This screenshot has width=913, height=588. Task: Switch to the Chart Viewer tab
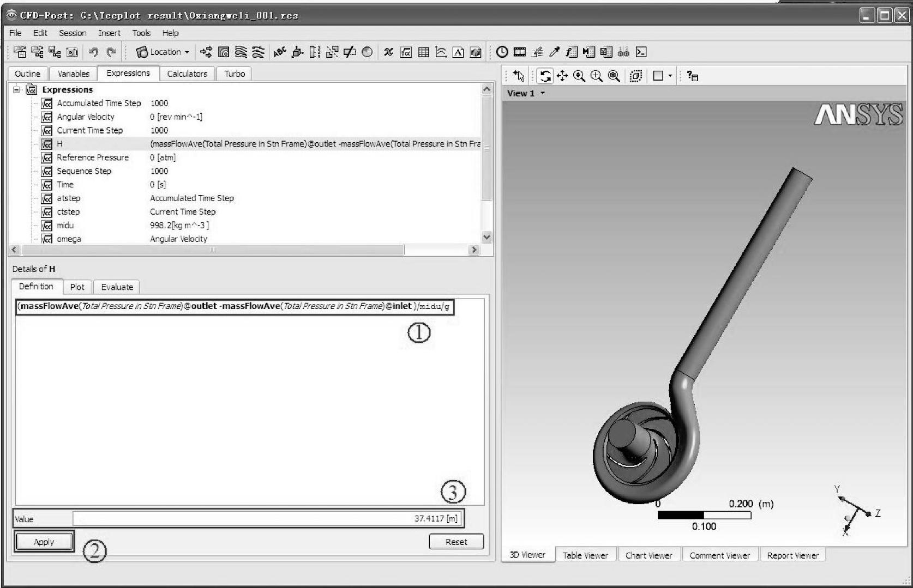[648, 555]
